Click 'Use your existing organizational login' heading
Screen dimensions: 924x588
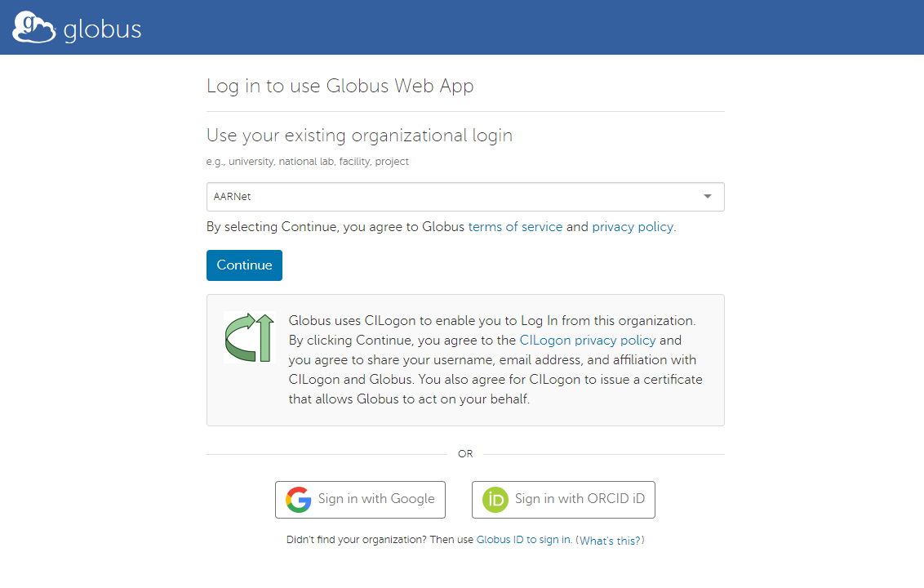coord(359,136)
